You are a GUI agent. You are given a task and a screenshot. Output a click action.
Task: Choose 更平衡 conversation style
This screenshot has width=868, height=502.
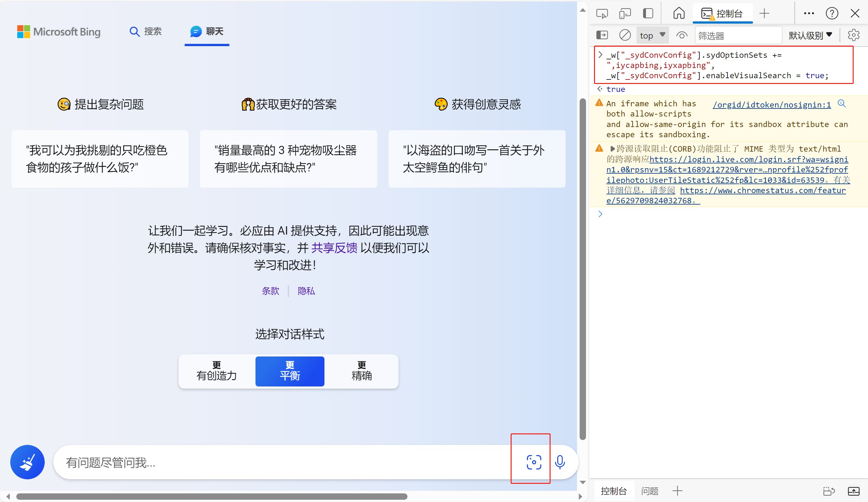pos(290,371)
